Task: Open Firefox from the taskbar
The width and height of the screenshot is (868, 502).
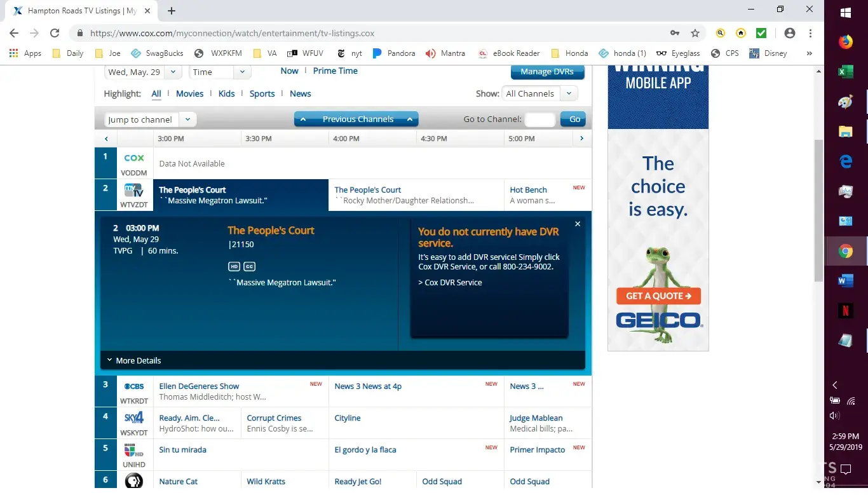Action: coord(845,42)
